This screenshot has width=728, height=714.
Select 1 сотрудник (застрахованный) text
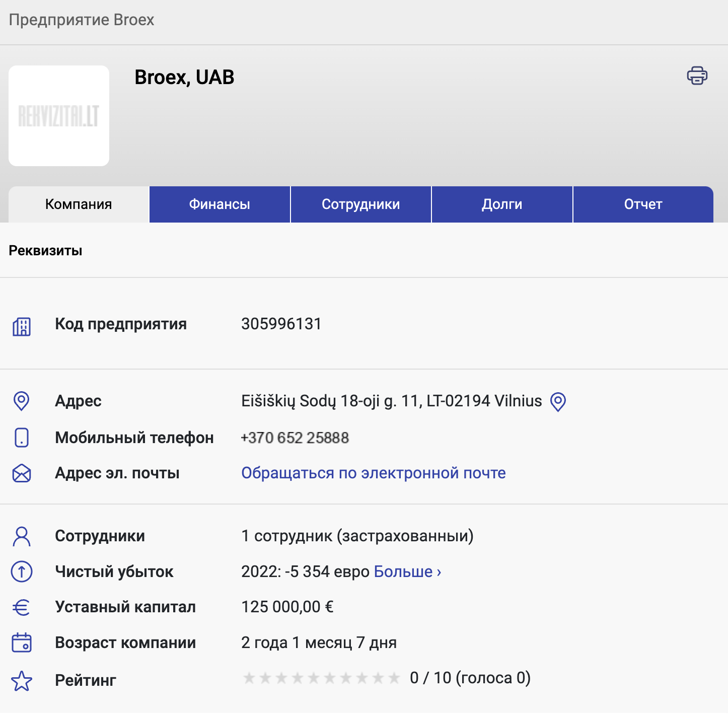coord(357,536)
